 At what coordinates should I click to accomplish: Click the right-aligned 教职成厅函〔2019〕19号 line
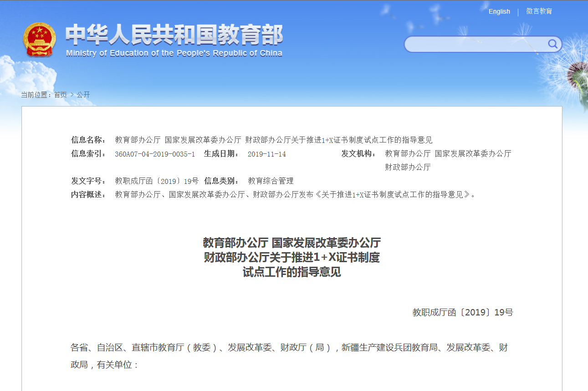[463, 313]
